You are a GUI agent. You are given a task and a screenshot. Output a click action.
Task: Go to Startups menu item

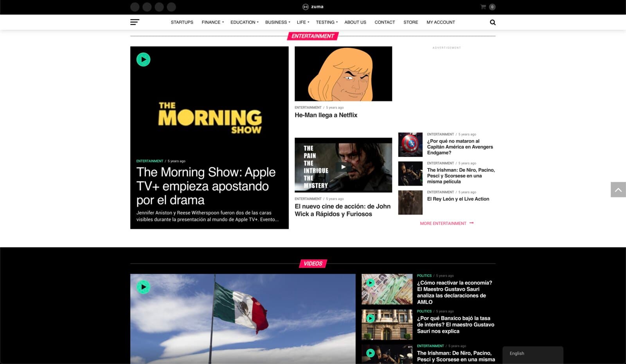point(182,22)
